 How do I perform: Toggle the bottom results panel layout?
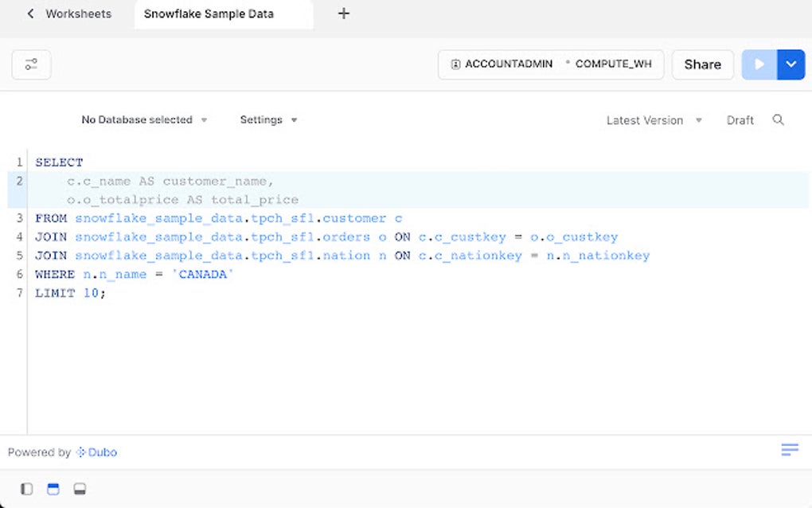click(x=80, y=489)
